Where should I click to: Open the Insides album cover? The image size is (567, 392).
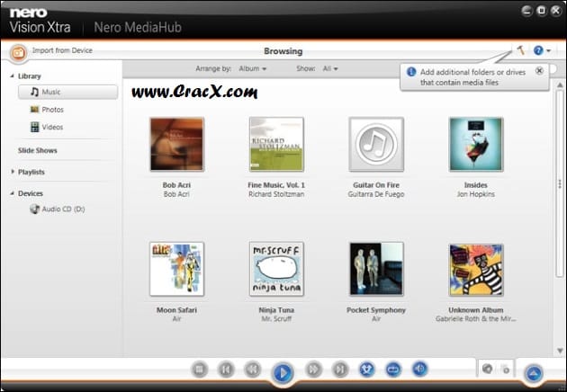click(x=476, y=144)
